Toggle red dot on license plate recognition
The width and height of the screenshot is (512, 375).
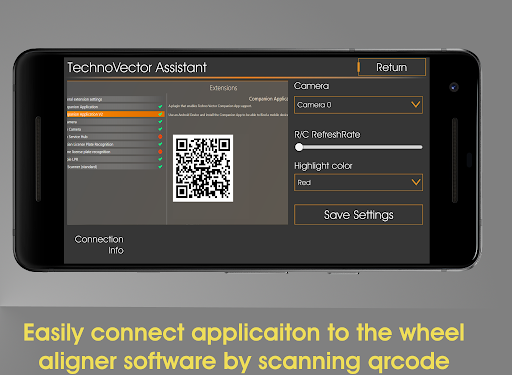tap(160, 152)
